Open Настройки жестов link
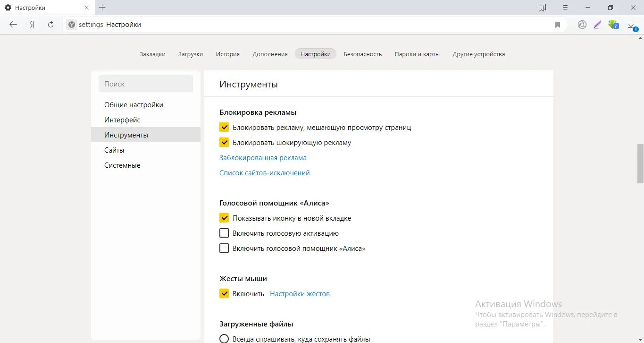The width and height of the screenshot is (644, 343). (x=300, y=294)
